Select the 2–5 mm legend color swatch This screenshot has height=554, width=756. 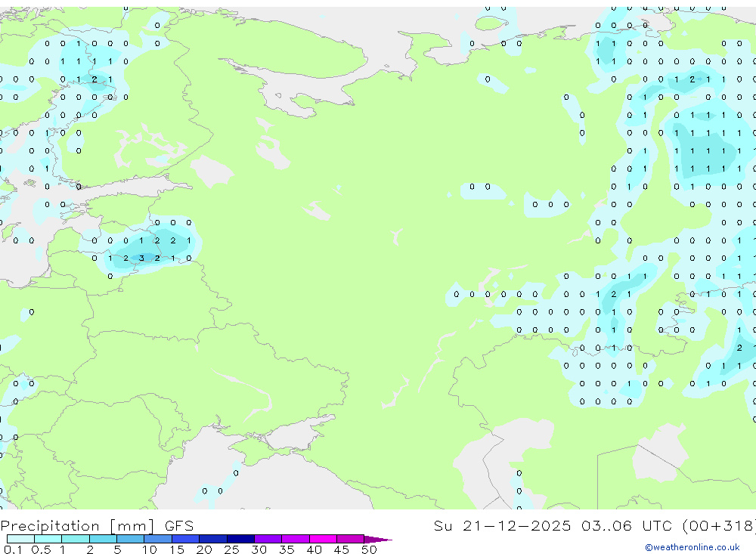point(103,539)
